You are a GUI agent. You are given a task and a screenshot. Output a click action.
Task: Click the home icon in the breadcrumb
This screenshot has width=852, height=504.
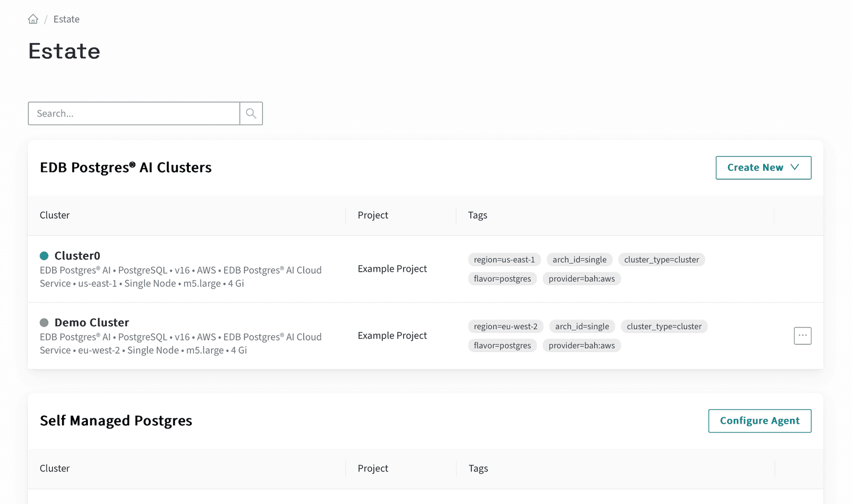pyautogui.click(x=33, y=19)
